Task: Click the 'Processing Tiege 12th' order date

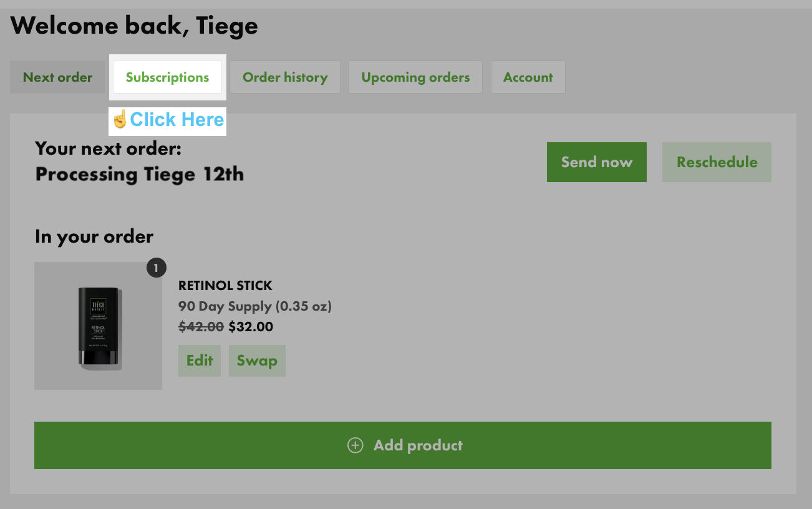Action: click(x=139, y=174)
